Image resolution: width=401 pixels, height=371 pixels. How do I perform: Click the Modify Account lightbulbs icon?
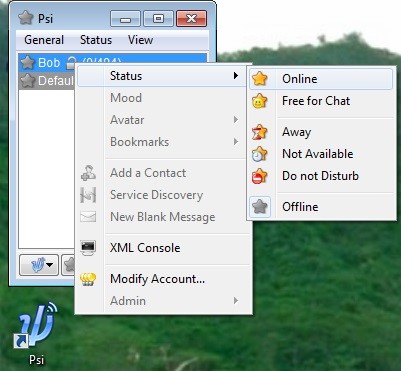88,279
